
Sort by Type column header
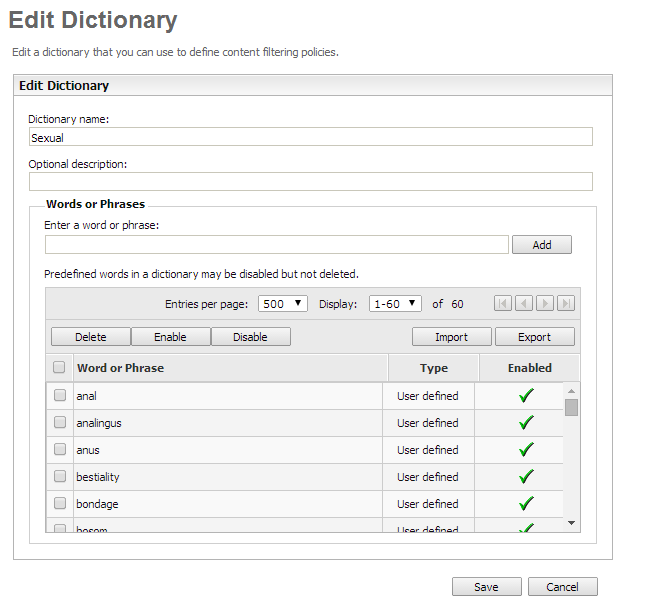[x=433, y=368]
